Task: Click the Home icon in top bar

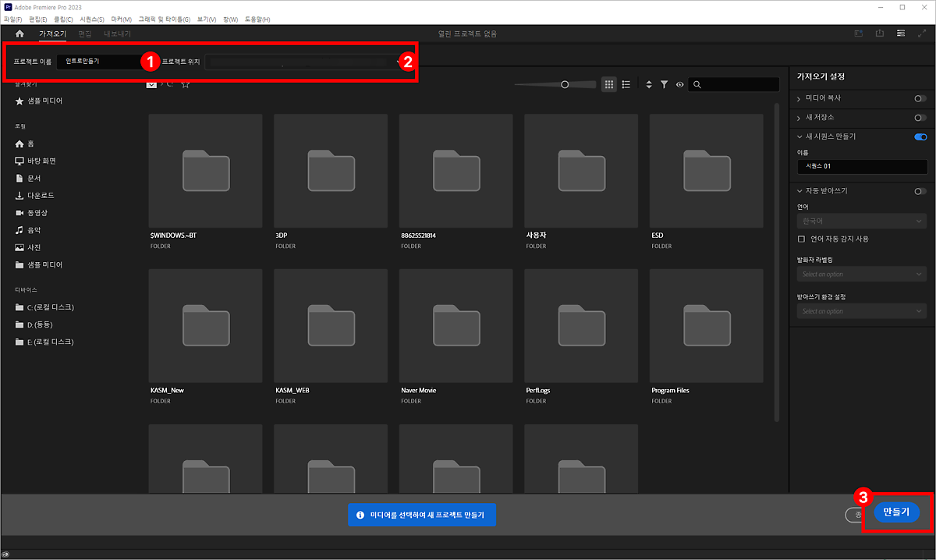Action: pyautogui.click(x=19, y=34)
